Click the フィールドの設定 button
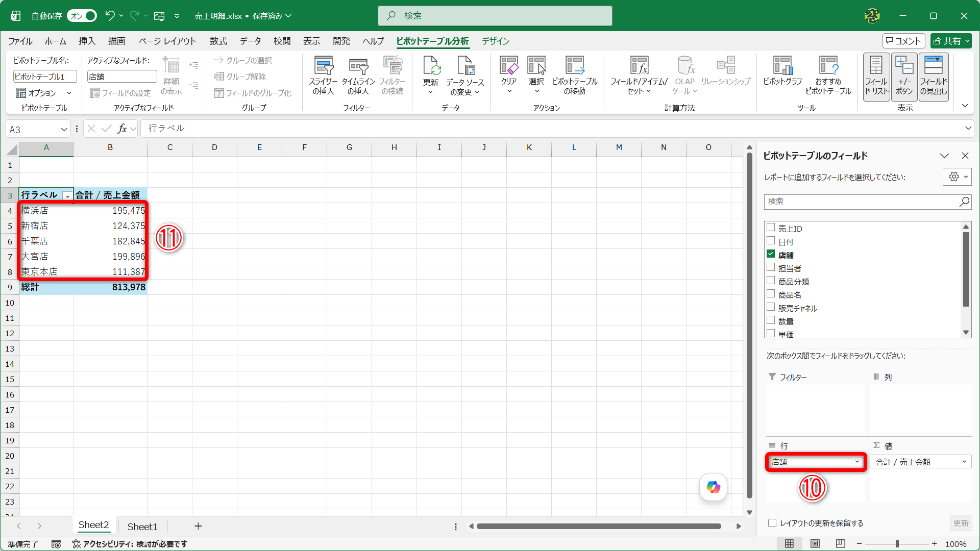 [x=120, y=93]
